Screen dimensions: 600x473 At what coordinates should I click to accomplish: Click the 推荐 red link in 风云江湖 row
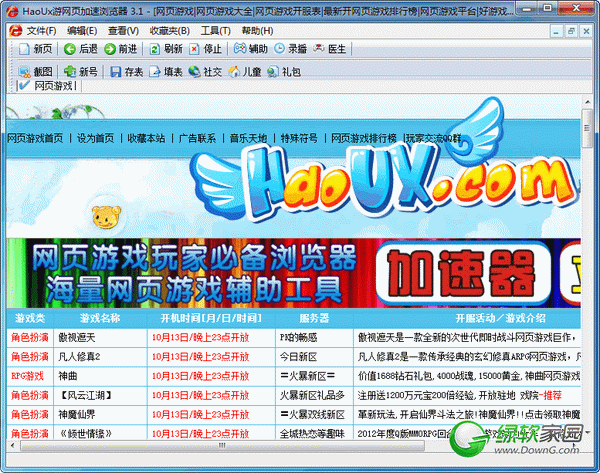552,395
